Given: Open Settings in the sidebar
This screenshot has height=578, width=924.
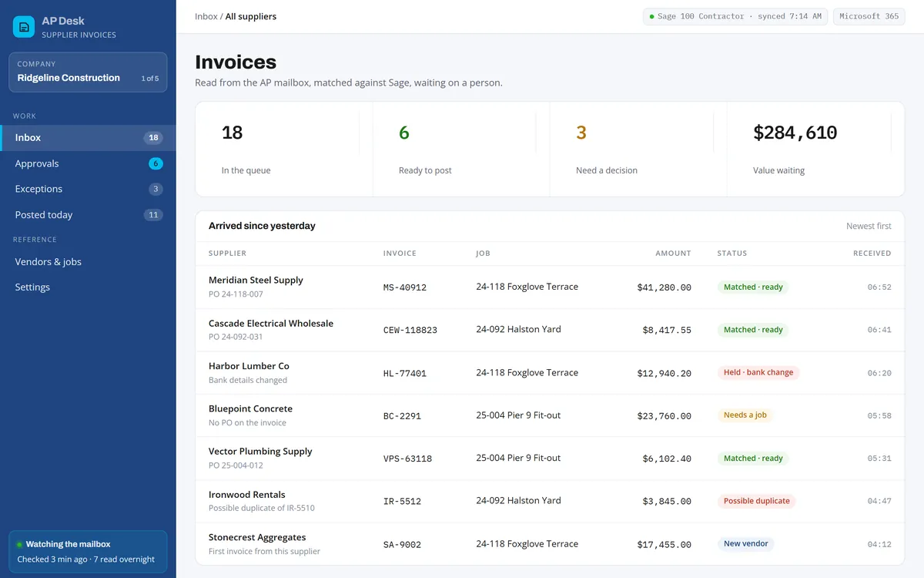Looking at the screenshot, I should point(88,287).
